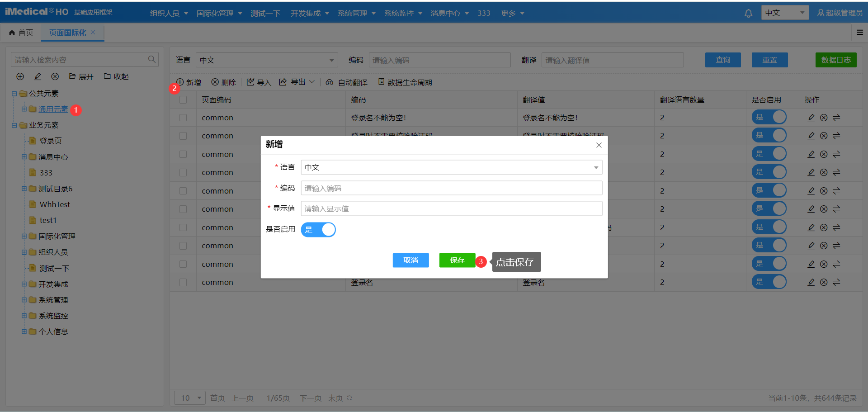
Task: Click delete icon in last row 登录名
Action: (x=824, y=282)
